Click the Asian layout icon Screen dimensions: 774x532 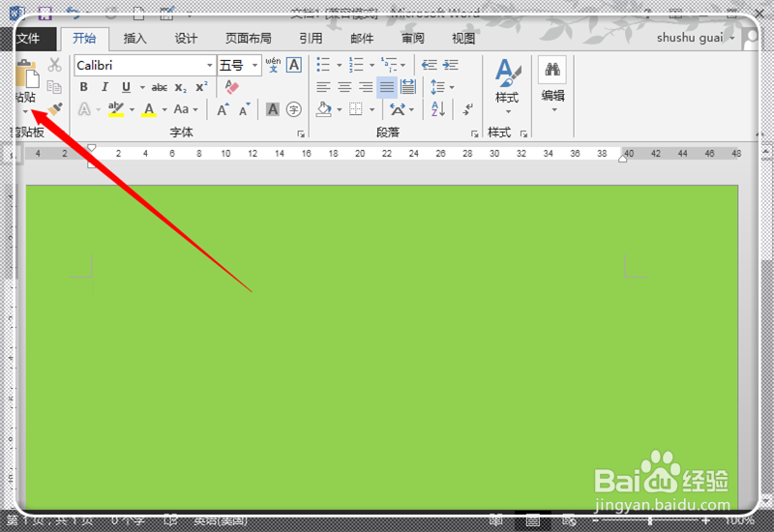398,109
